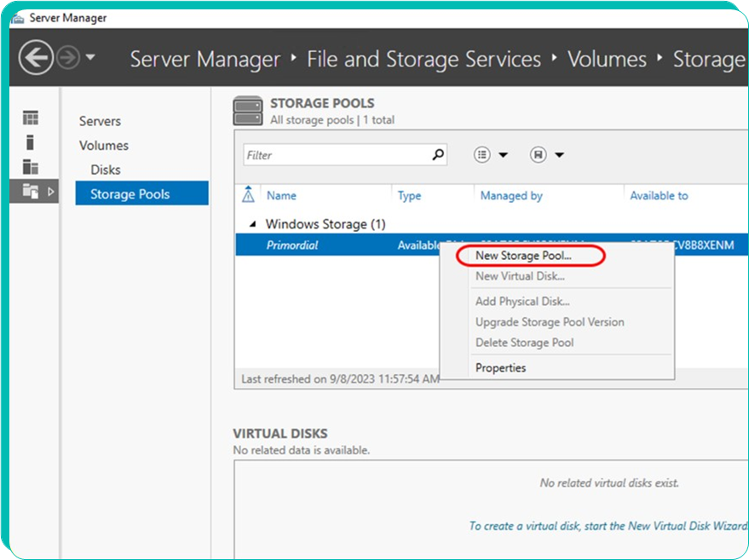Click the Storage Pools server stack icon
Screen dimensions: 749x560
tap(247, 111)
